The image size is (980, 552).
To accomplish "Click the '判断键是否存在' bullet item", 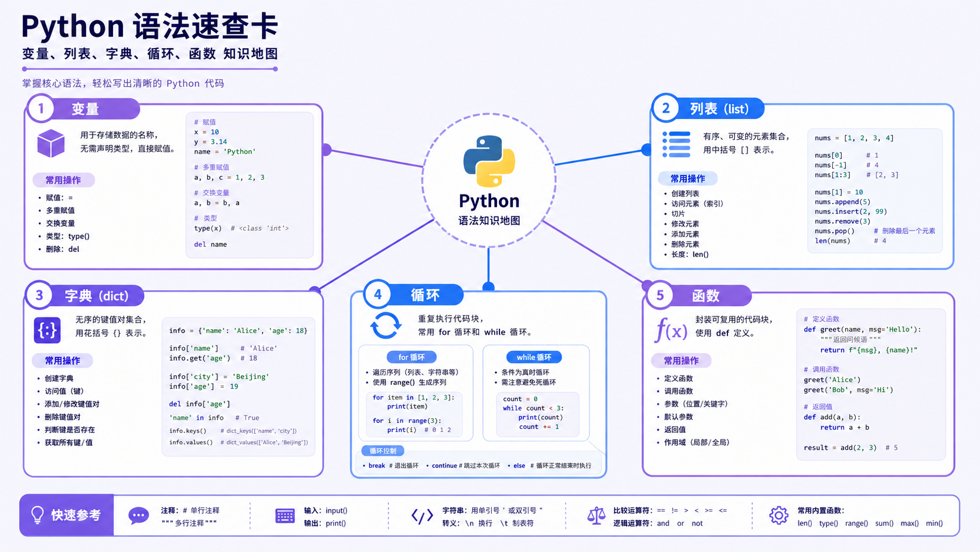I will (70, 429).
